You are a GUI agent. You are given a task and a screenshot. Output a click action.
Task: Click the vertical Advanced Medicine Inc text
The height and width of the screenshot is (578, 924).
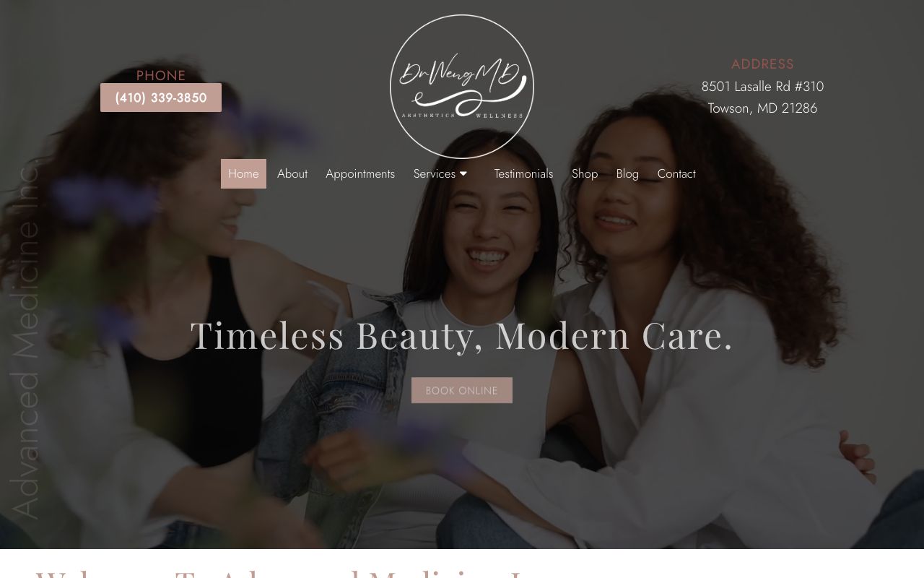[x=25, y=341]
